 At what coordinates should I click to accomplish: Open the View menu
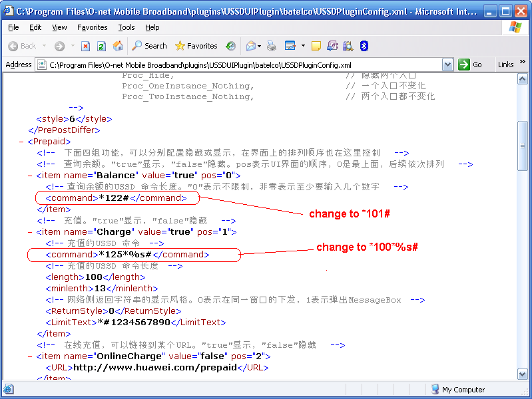point(59,27)
